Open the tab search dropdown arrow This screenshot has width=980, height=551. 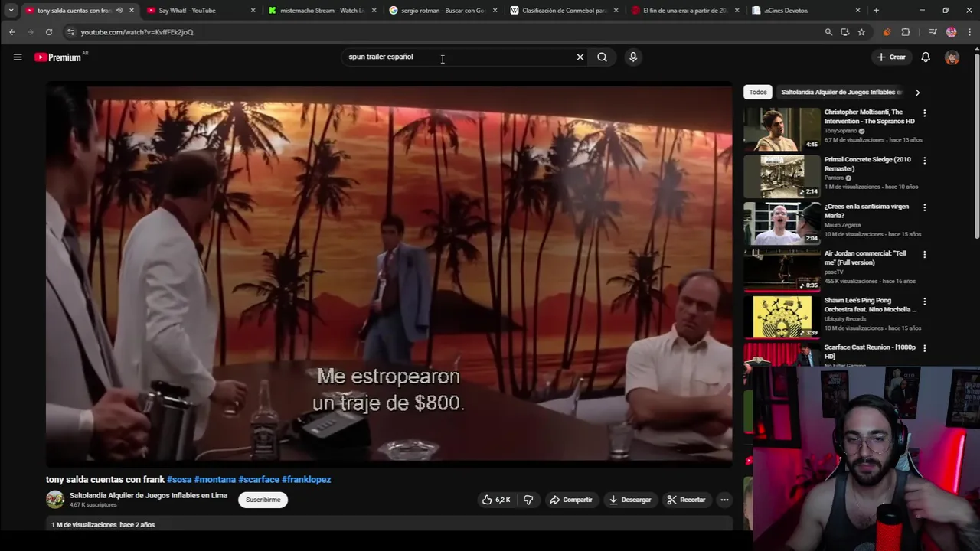[11, 11]
